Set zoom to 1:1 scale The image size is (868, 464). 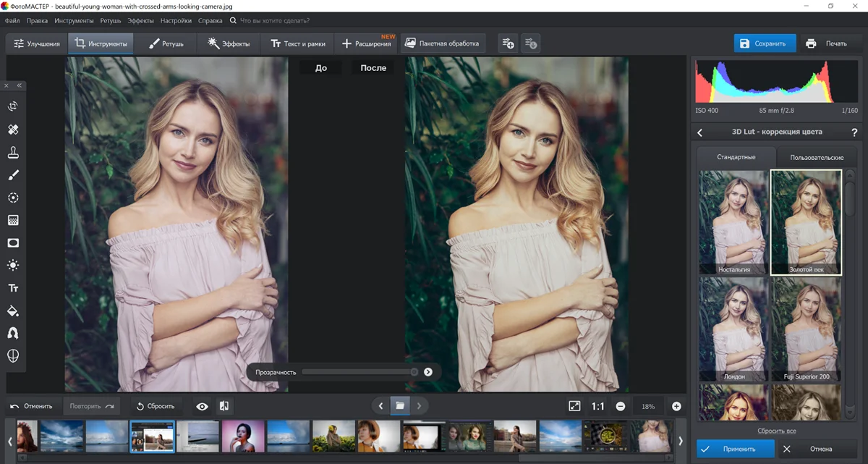[x=598, y=406]
